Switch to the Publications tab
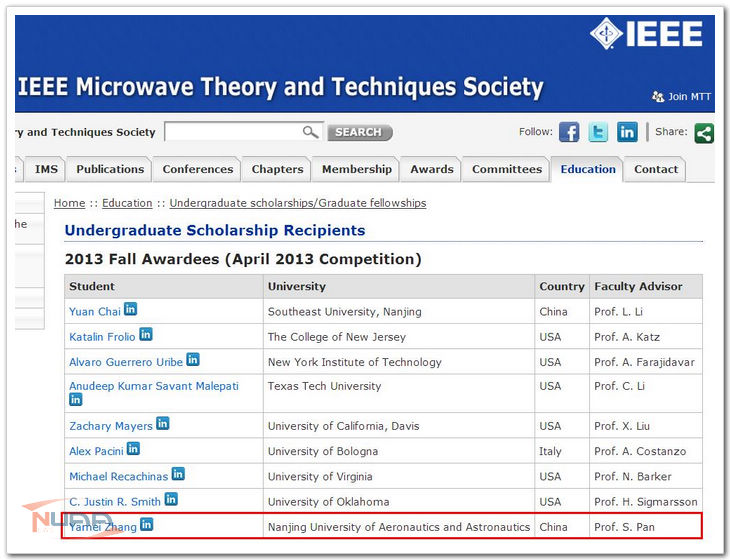The image size is (730, 560). 110,170
